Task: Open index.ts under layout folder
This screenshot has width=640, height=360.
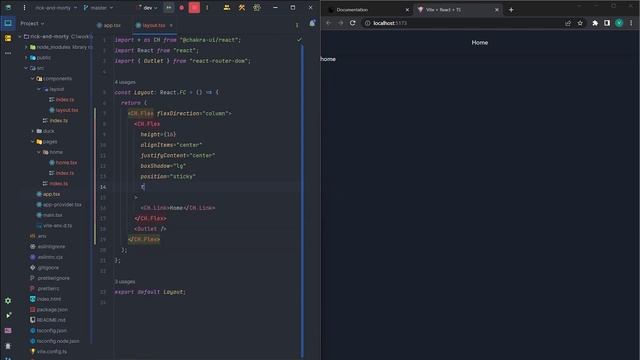Action: click(x=62, y=100)
